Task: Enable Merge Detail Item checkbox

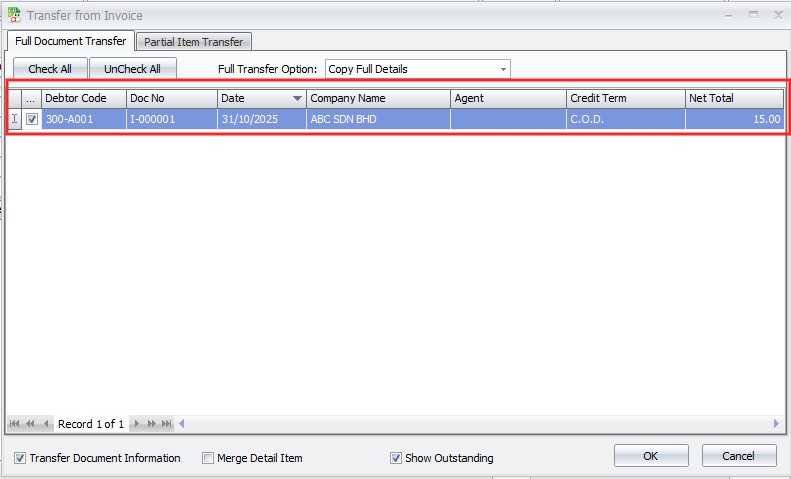Action: [208, 458]
